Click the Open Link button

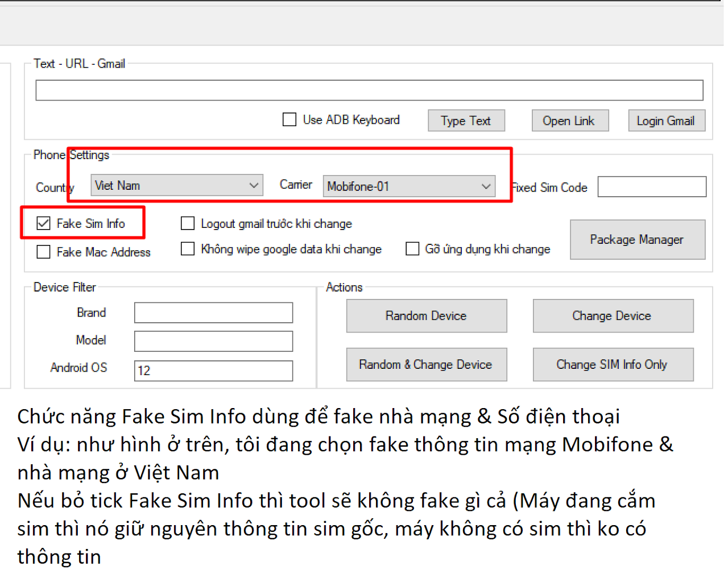point(570,120)
